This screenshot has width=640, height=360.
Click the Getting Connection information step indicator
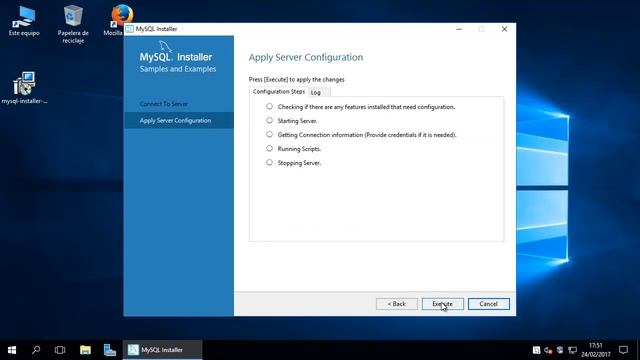tap(269, 134)
